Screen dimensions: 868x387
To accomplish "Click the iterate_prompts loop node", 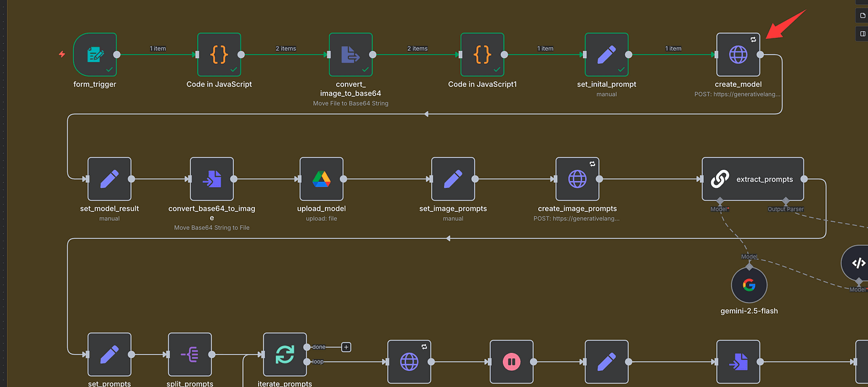I will (285, 355).
